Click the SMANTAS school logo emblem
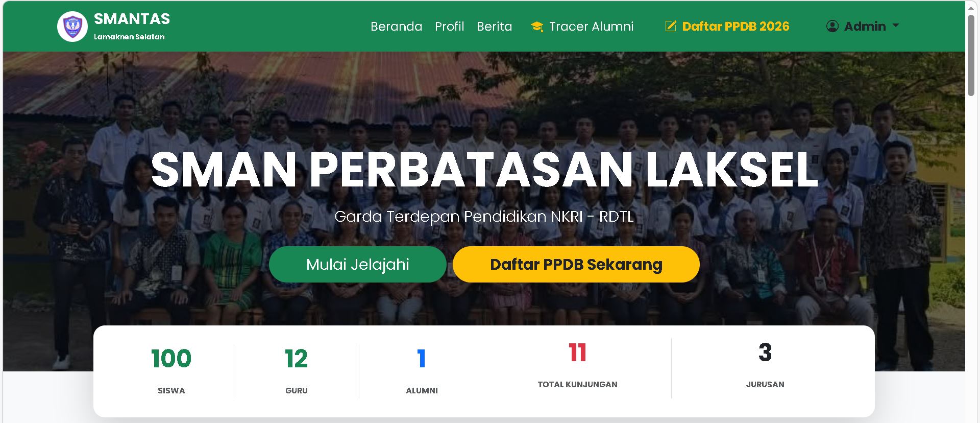Screen dimensions: 980x423 [x=72, y=27]
